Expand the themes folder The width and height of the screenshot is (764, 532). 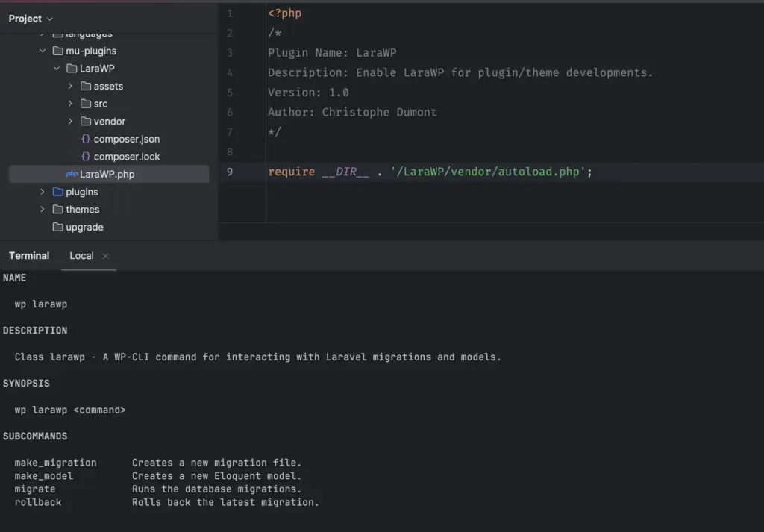coord(43,210)
